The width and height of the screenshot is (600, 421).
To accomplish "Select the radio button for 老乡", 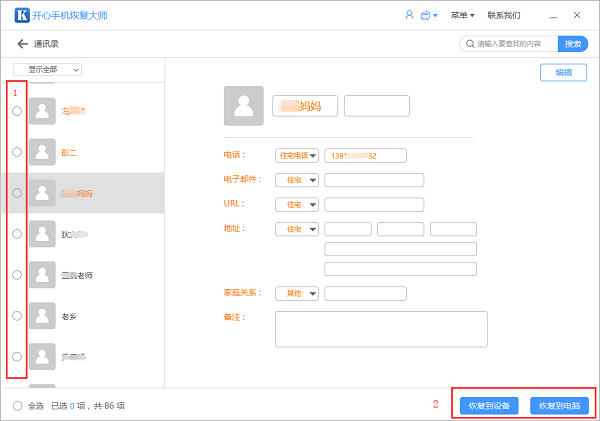I will point(17,315).
